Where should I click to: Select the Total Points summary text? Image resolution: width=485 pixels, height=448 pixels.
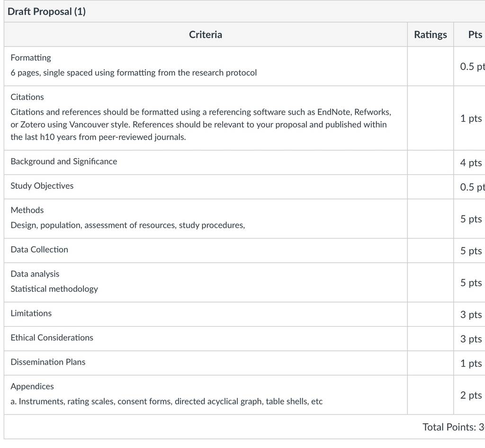453,427
